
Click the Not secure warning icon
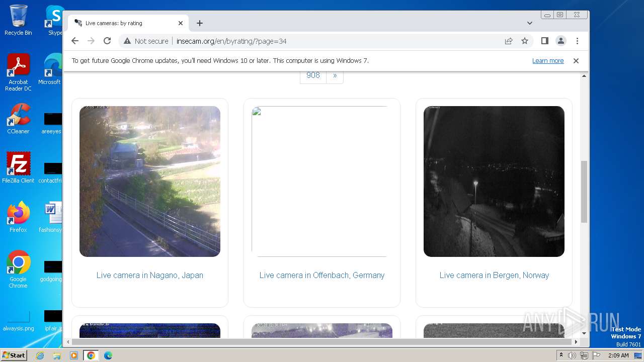tap(127, 41)
